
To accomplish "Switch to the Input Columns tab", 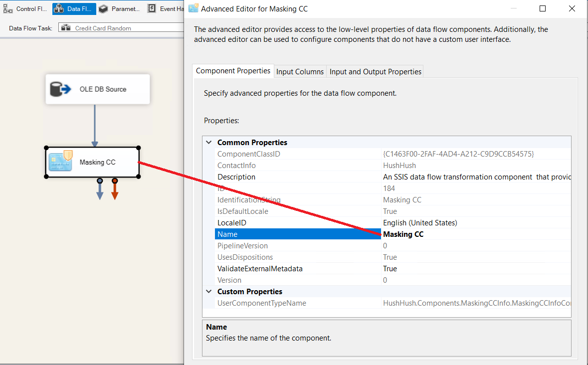I will pyautogui.click(x=300, y=72).
